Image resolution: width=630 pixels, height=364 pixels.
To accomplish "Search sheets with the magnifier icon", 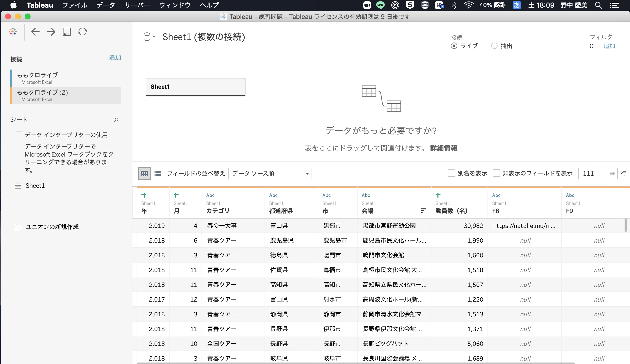I will pyautogui.click(x=116, y=120).
